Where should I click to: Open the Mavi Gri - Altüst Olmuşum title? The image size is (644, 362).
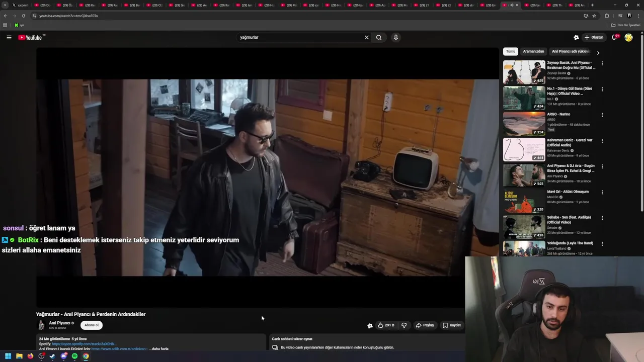tap(568, 192)
